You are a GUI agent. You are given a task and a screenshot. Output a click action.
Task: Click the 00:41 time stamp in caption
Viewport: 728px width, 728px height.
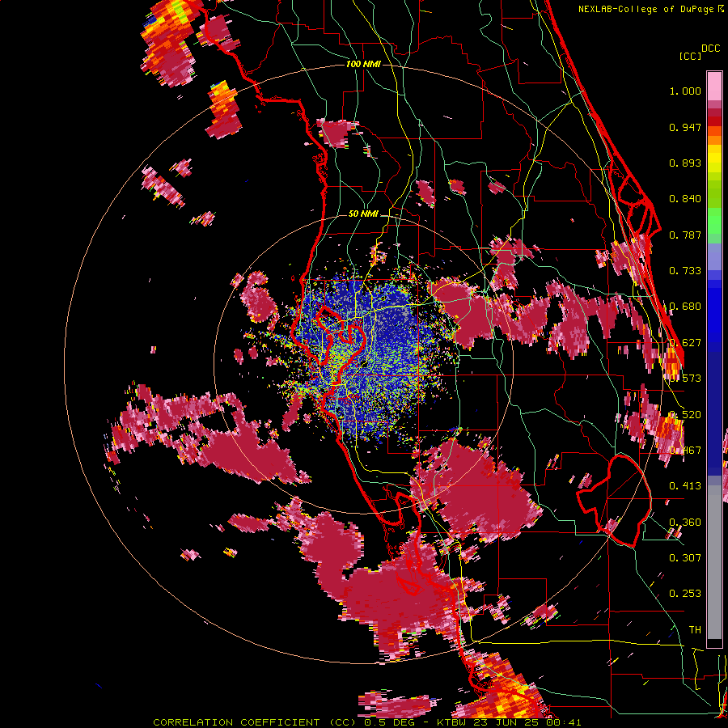click(562, 722)
